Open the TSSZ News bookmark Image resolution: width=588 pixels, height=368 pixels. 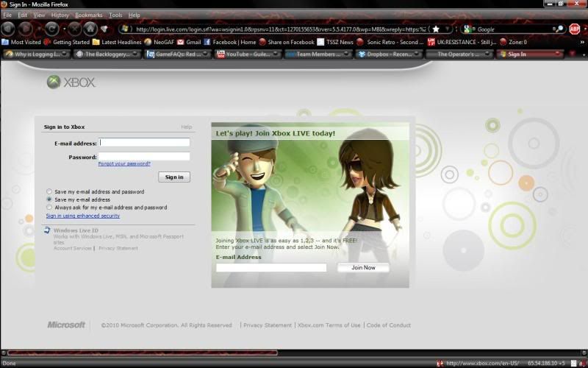coord(335,42)
